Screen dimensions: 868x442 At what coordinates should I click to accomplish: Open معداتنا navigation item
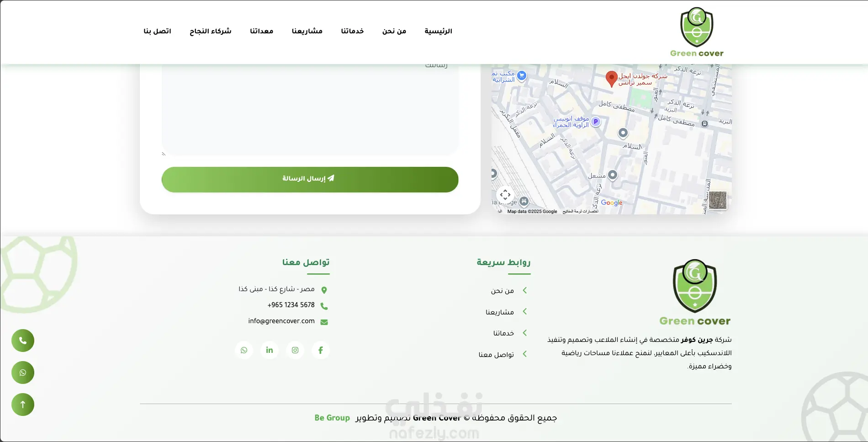(261, 31)
